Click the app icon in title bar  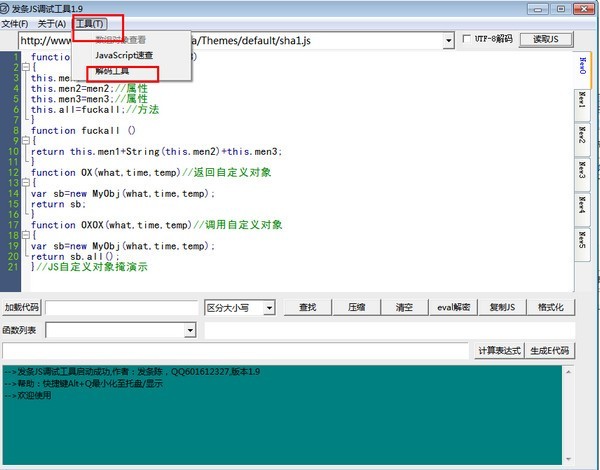[4, 8]
